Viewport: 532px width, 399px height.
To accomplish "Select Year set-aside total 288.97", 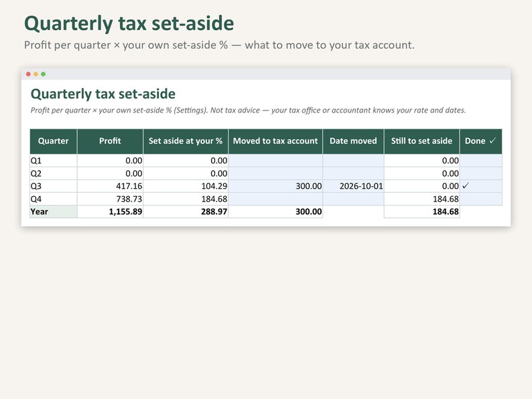I will click(x=186, y=212).
